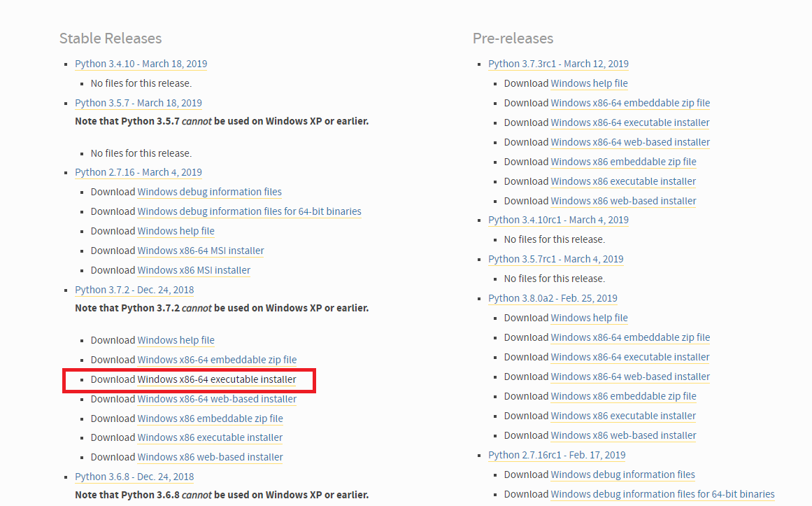Download Python 3.7.2 Windows x86 embeddable zip file
Screen dimensions: 812x506
coord(210,419)
